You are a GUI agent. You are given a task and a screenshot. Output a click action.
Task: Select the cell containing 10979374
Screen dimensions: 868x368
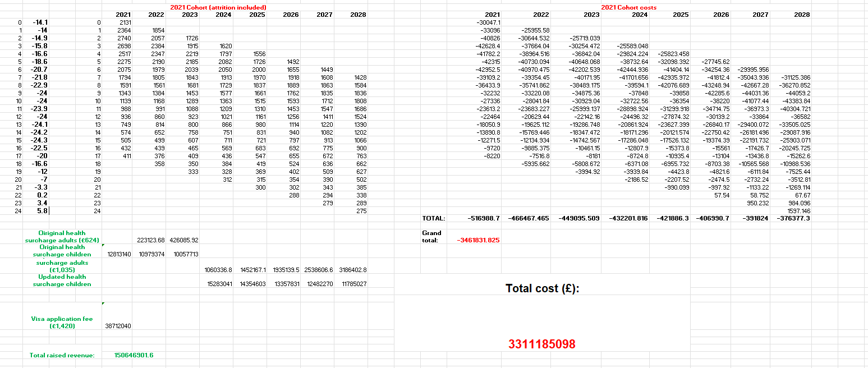(151, 255)
